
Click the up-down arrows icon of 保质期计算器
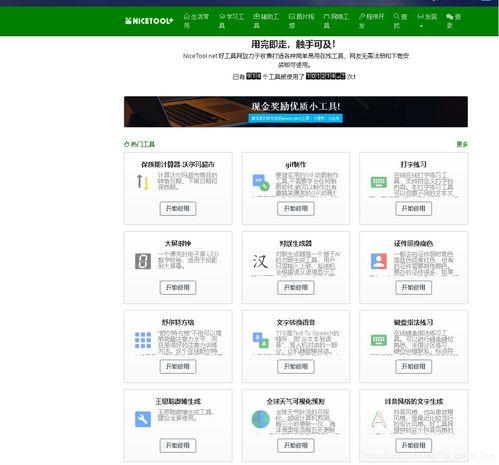[x=143, y=182]
